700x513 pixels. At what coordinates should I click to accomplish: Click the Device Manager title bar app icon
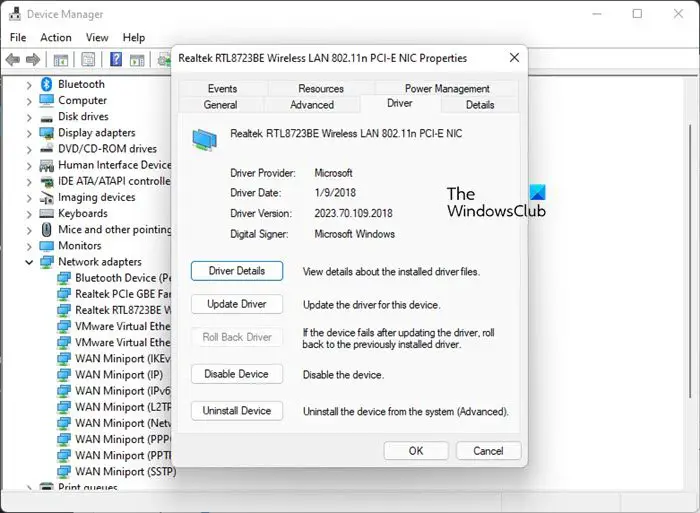15,14
